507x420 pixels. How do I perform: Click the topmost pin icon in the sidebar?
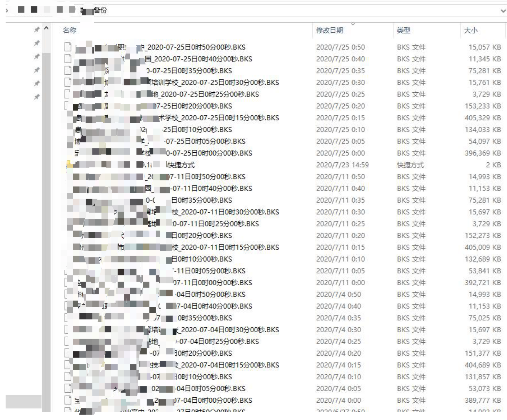[37, 29]
